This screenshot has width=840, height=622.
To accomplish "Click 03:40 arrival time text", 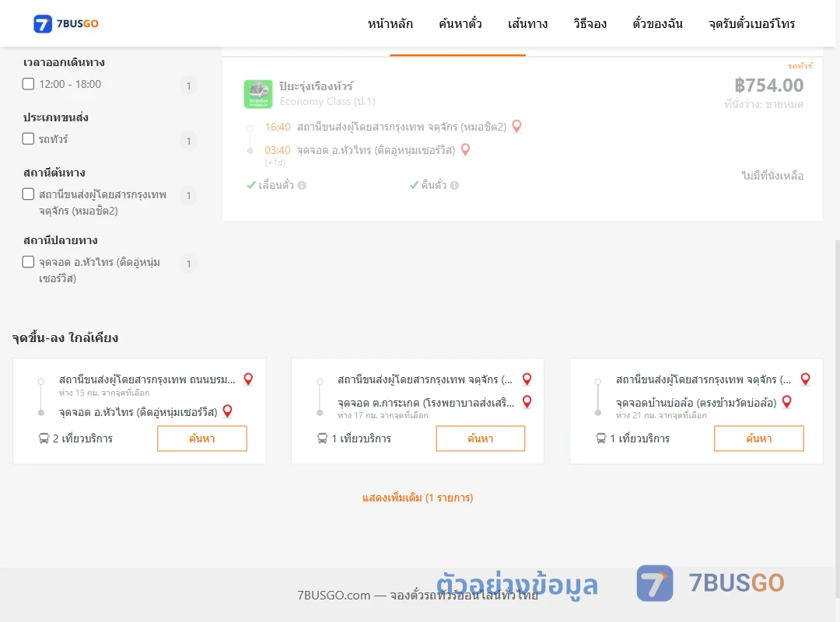I will pos(278,150).
